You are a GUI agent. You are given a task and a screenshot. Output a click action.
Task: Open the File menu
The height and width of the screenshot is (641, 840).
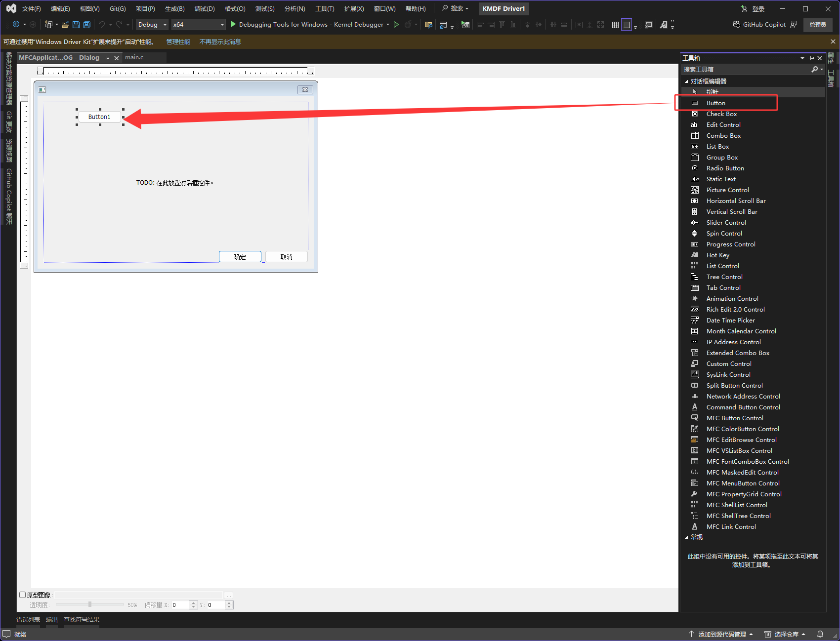pyautogui.click(x=31, y=9)
